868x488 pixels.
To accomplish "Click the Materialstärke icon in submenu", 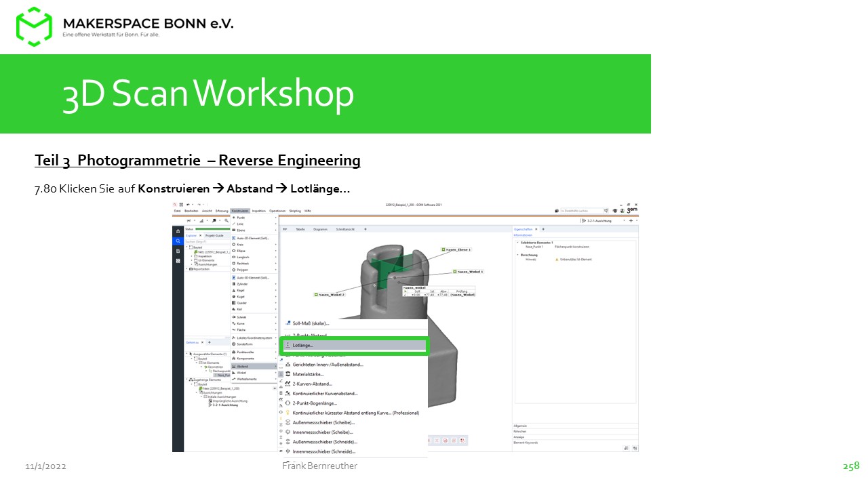I will (x=288, y=374).
